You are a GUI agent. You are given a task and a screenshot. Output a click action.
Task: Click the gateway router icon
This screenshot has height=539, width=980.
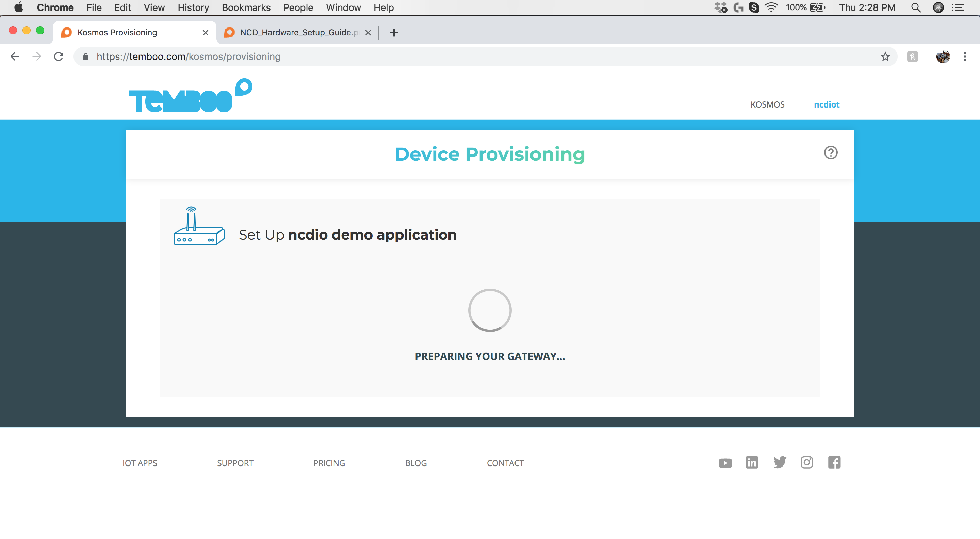[x=199, y=226]
